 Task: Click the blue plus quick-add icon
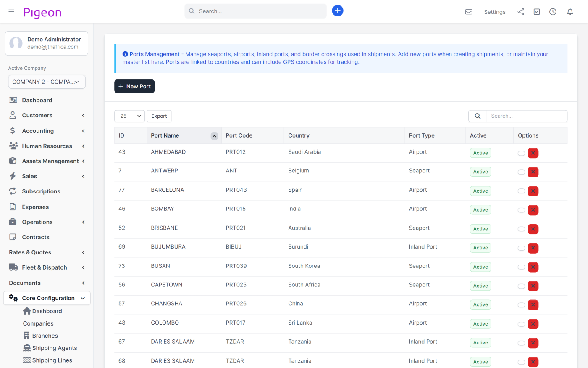[338, 11]
